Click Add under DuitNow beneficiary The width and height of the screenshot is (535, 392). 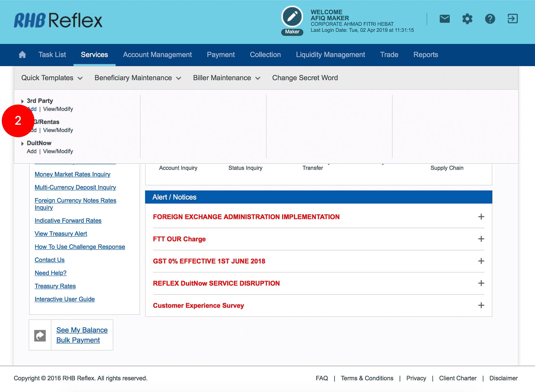(x=32, y=151)
